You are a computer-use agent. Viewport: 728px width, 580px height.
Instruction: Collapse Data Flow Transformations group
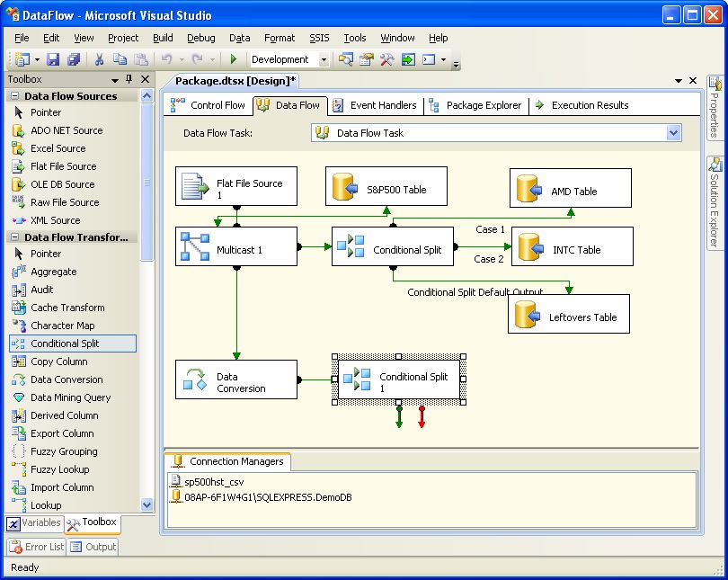[x=15, y=237]
